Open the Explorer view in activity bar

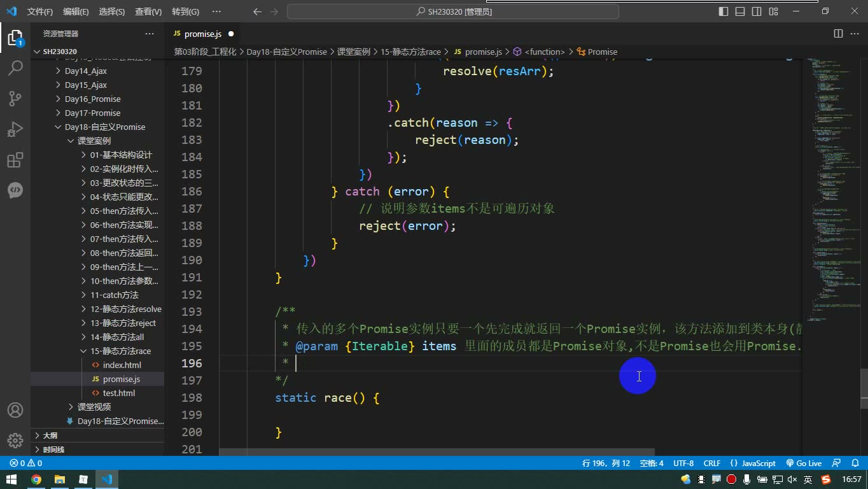[15, 38]
